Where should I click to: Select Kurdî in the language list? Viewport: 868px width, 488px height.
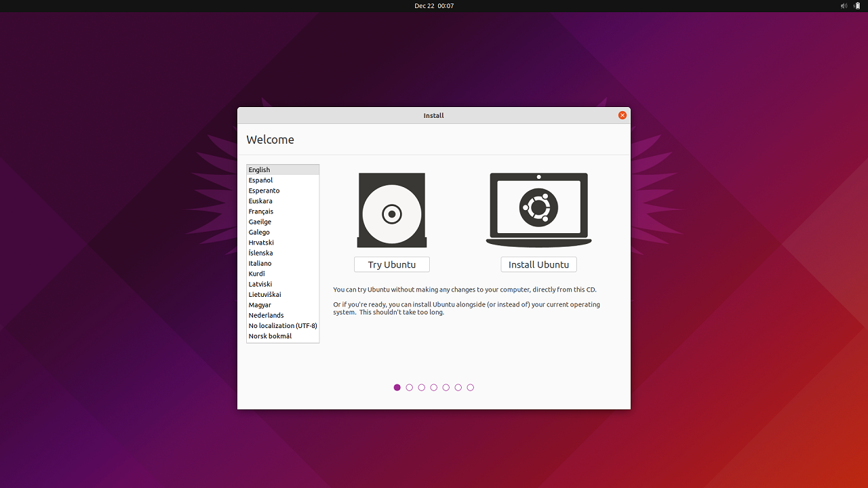pos(283,274)
